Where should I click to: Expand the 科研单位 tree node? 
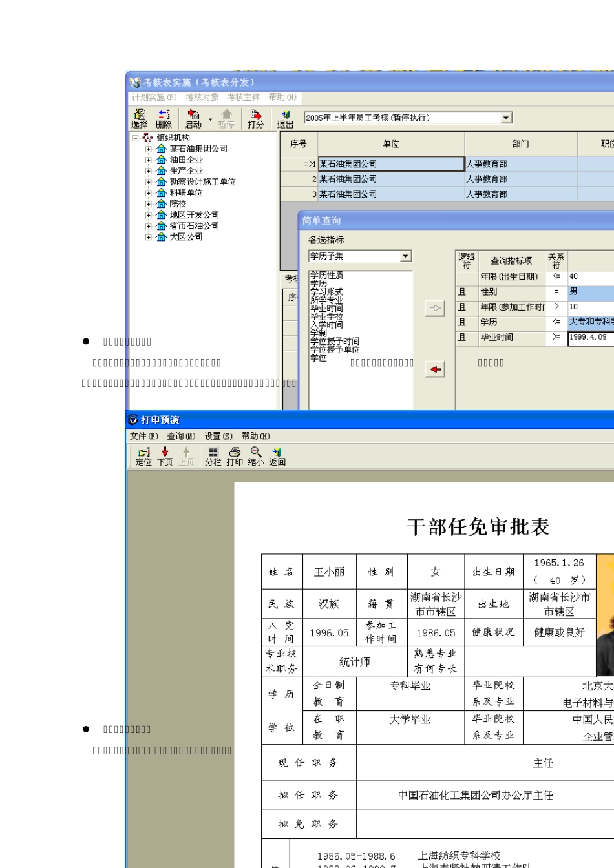click(149, 192)
